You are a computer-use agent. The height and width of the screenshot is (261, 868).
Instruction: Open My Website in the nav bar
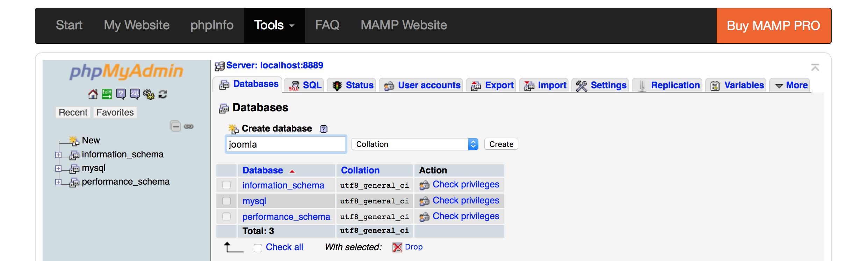tap(137, 25)
